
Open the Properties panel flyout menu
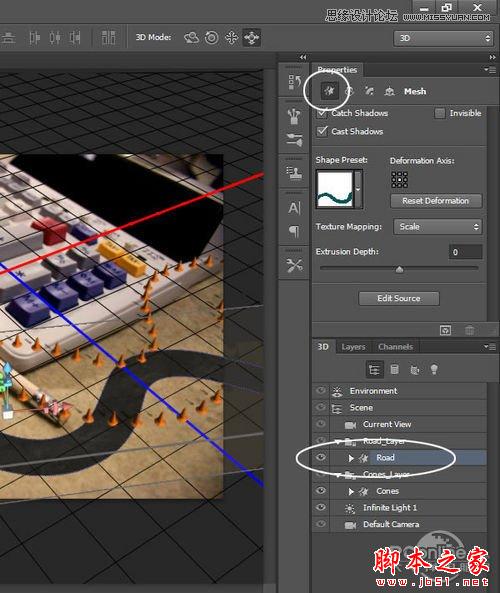(490, 70)
